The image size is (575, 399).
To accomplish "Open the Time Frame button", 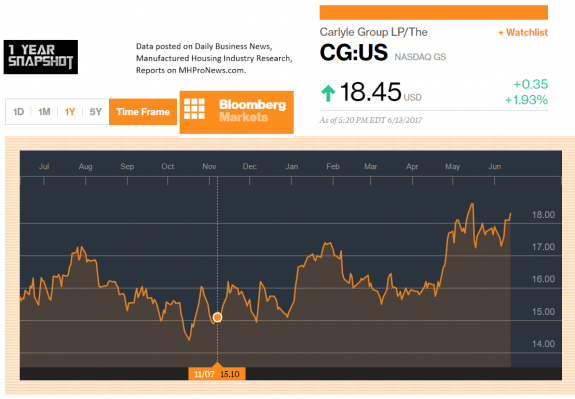I will click(x=143, y=111).
